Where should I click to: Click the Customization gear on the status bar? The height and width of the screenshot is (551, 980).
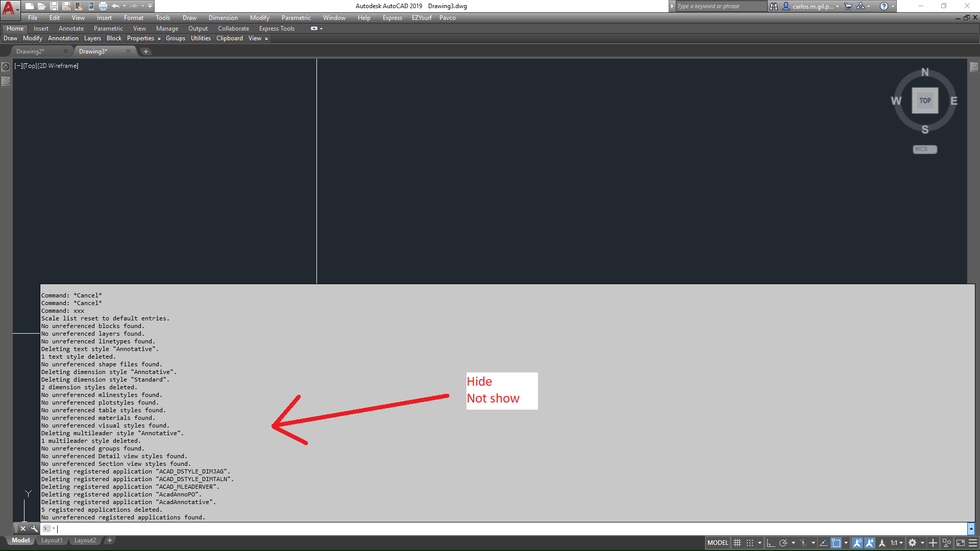tap(912, 543)
